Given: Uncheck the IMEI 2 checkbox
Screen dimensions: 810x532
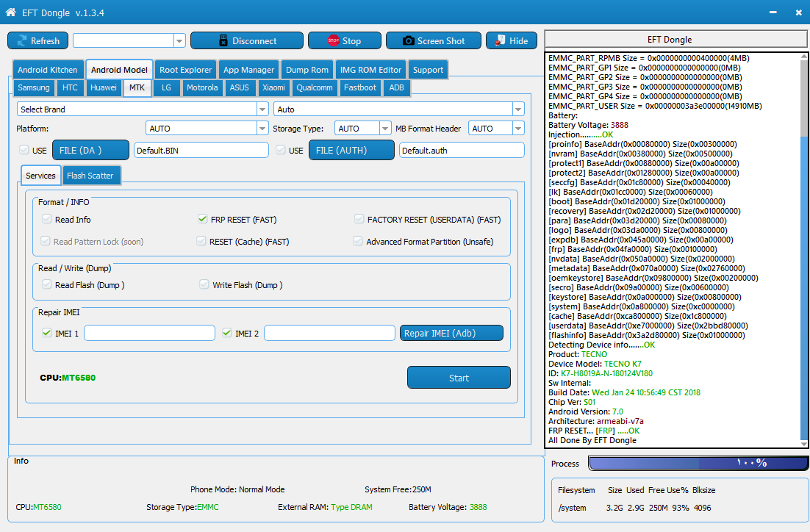Looking at the screenshot, I should 227,333.
